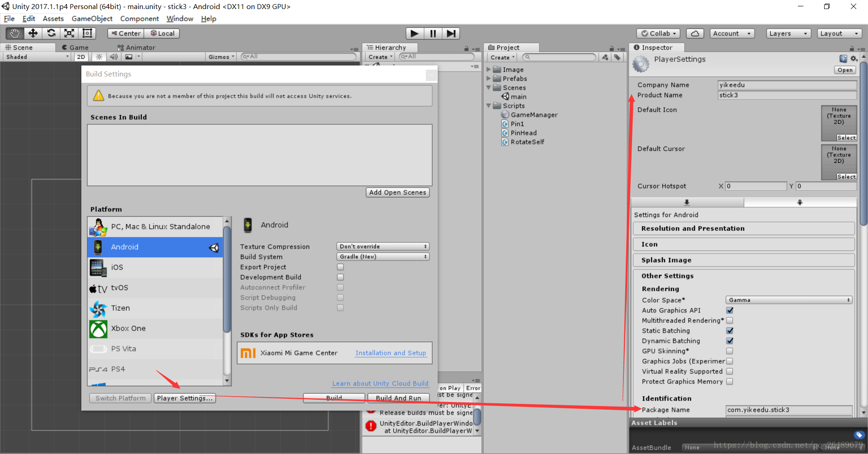868x454 pixels.
Task: Click Build And Run button
Action: 398,398
